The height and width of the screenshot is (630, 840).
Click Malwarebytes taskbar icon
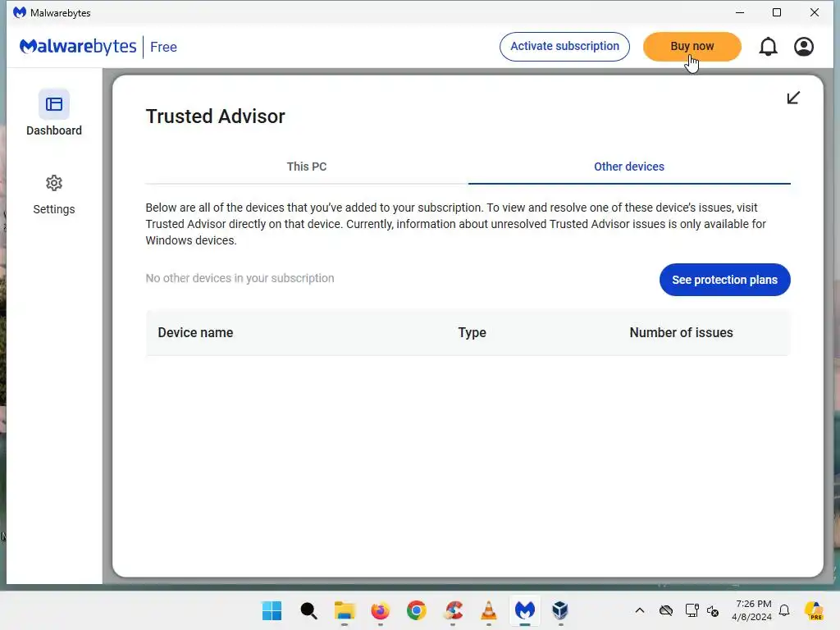pyautogui.click(x=525, y=610)
